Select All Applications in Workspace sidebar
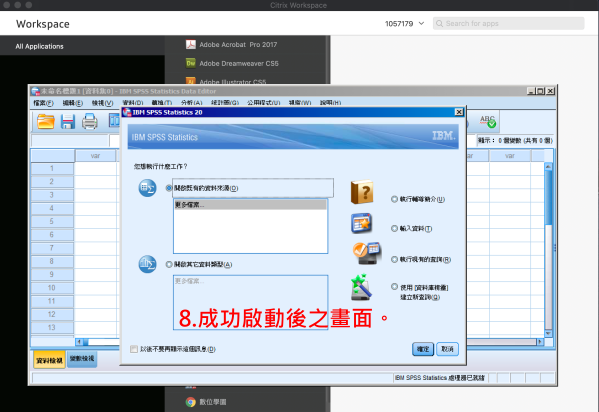Screen dimensions: 599x412 [39, 46]
